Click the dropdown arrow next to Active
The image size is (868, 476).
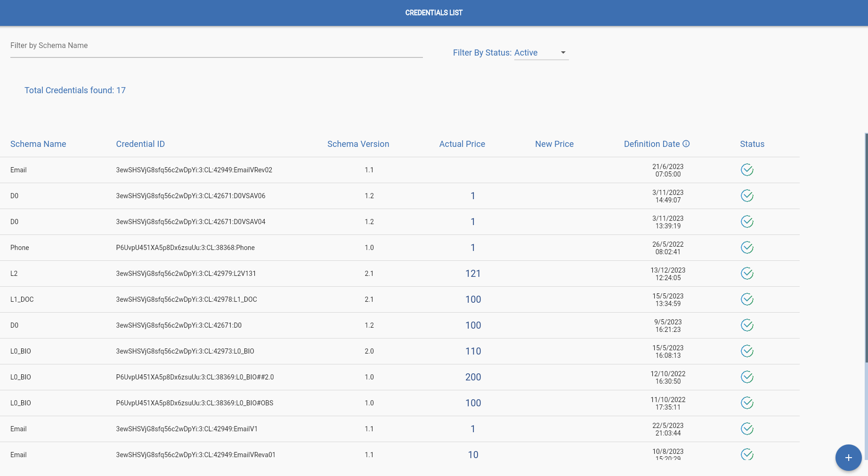(x=563, y=53)
